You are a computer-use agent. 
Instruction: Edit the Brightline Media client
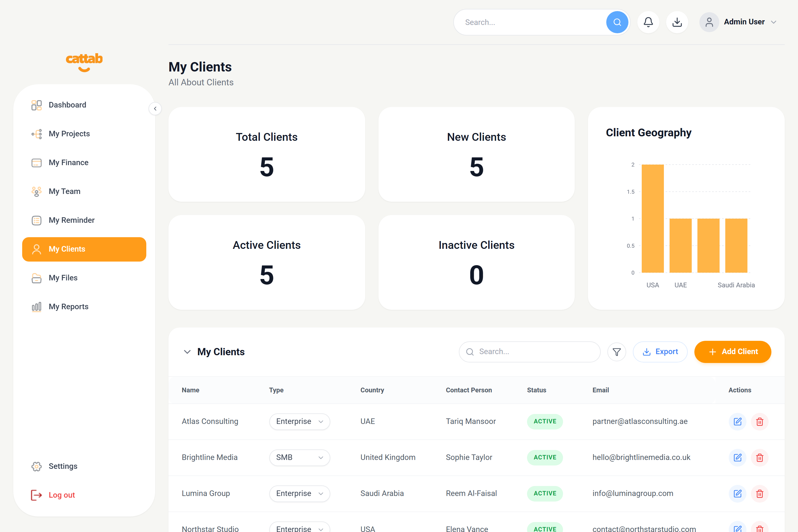click(737, 457)
